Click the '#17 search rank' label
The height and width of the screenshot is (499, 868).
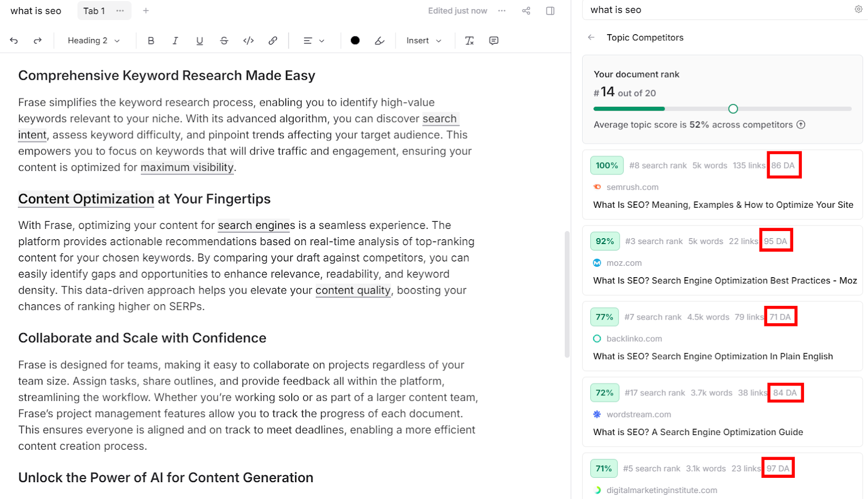(x=655, y=393)
